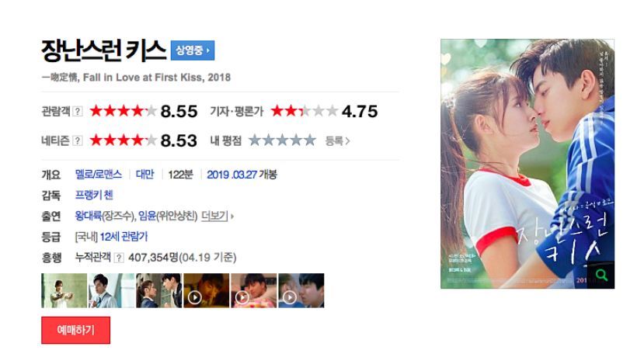Open the 상영중 now-showing badge

(193, 50)
